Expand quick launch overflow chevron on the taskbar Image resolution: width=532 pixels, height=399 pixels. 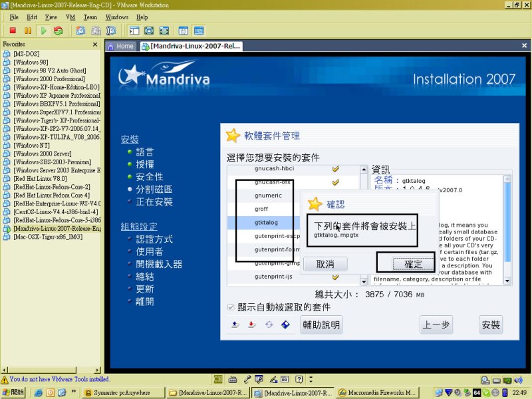(x=74, y=392)
